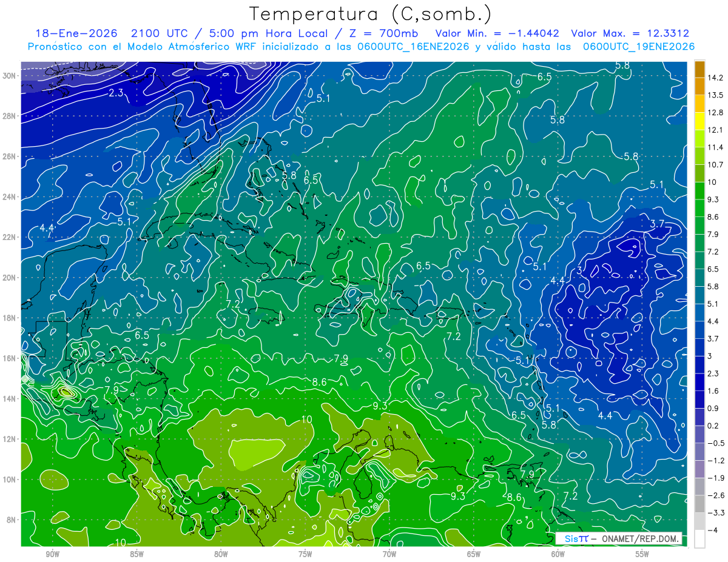The width and height of the screenshot is (728, 562).
Task: Select yellow legend band between 12.8 and 12.1
Action: [699, 121]
